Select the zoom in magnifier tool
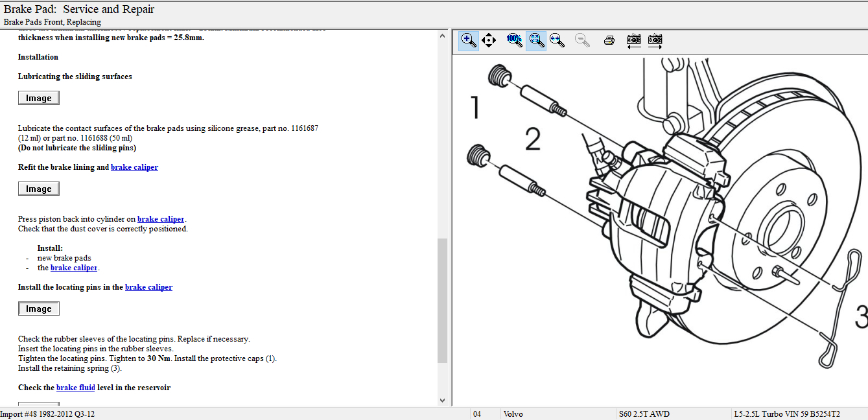The image size is (868, 420). pyautogui.click(x=469, y=40)
